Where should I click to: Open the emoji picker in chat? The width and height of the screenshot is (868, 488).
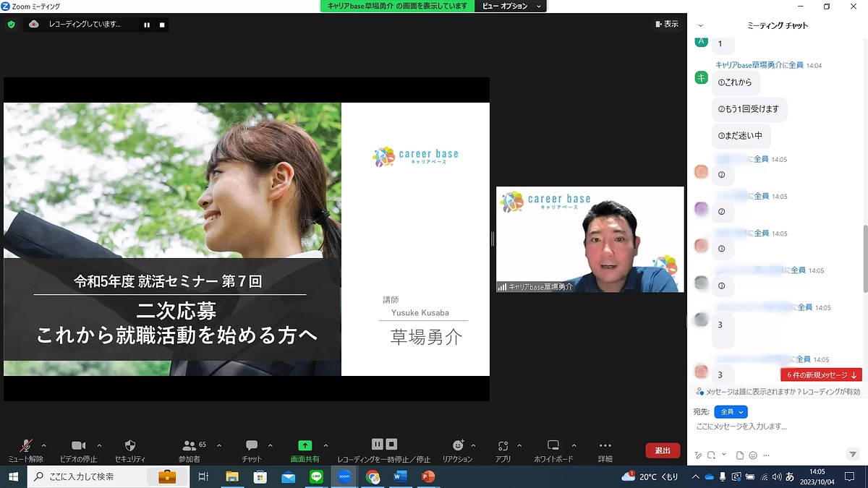(752, 455)
